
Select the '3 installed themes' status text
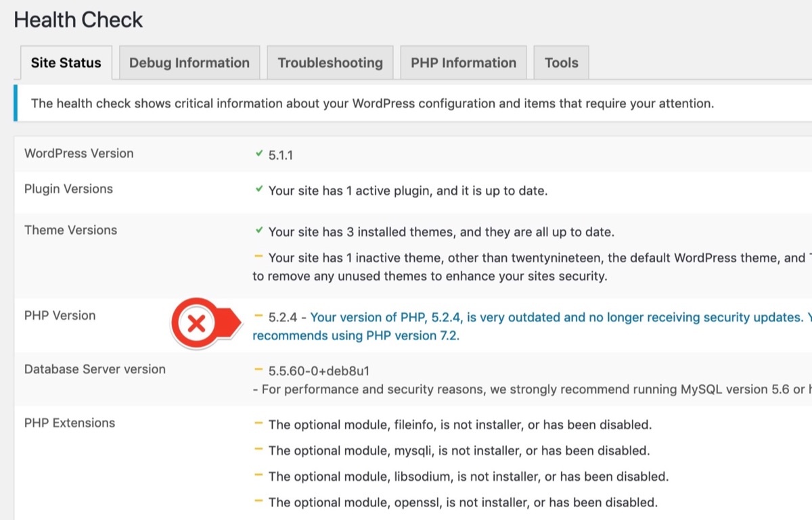click(441, 232)
